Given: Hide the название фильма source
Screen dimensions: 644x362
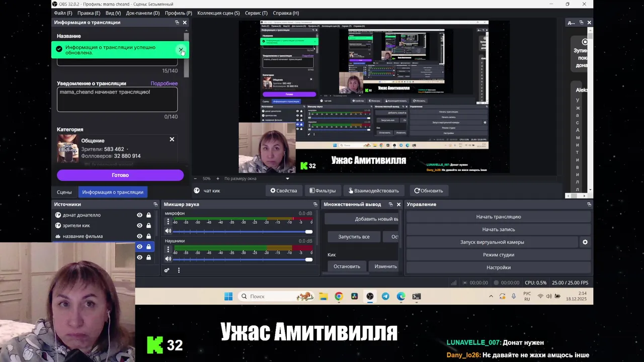Looking at the screenshot, I should 140,236.
